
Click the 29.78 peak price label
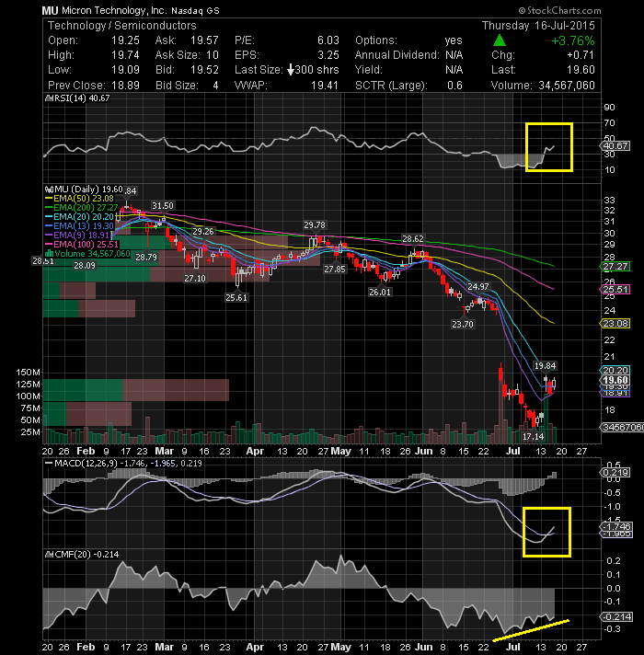coord(315,225)
